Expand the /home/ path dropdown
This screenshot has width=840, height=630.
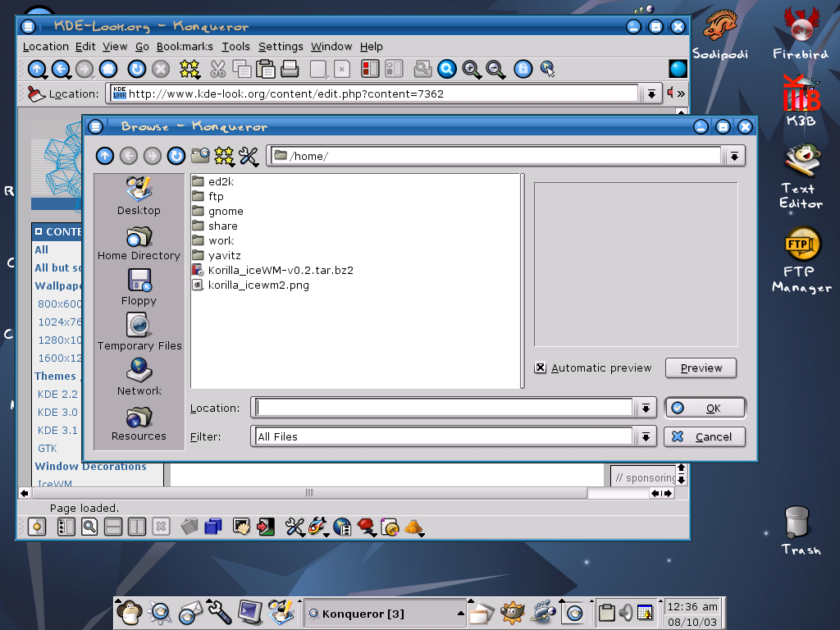(734, 156)
